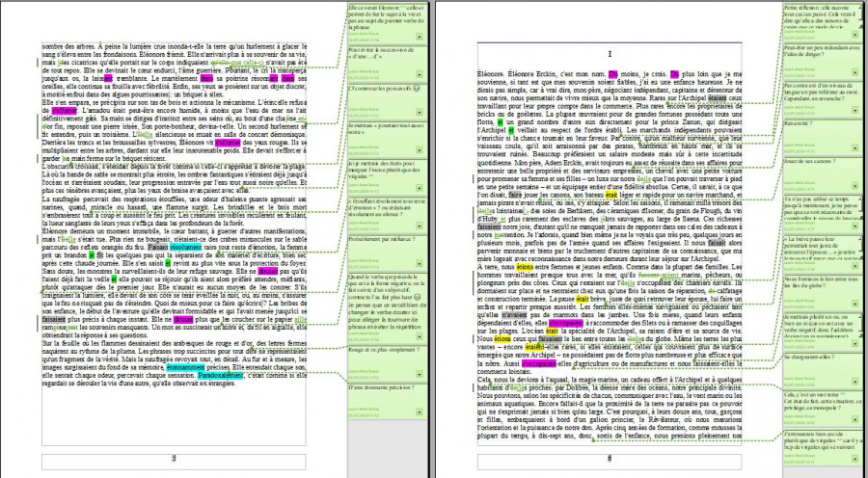Select comment 'Pour éviter la succession de'
868x478 pixels.
pyautogui.click(x=387, y=64)
